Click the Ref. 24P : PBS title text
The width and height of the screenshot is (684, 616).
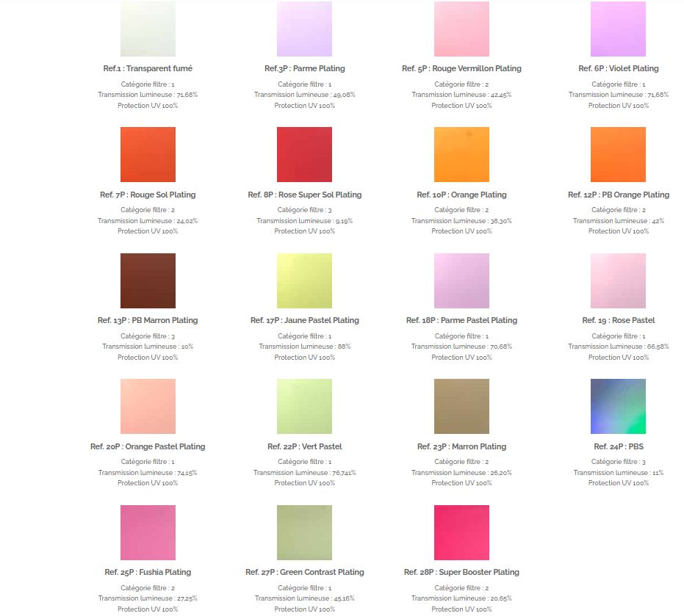tap(619, 446)
